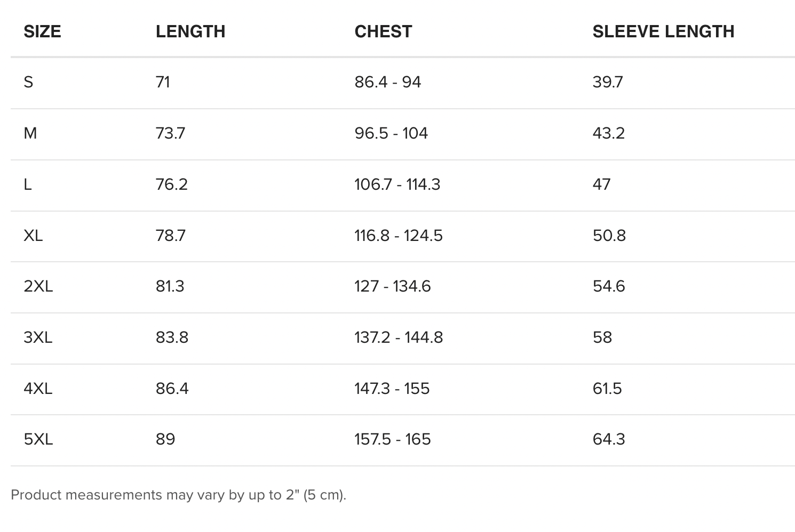This screenshot has width=795, height=532.
Task: Click the SLEEVE LENGTH column header
Action: click(663, 31)
